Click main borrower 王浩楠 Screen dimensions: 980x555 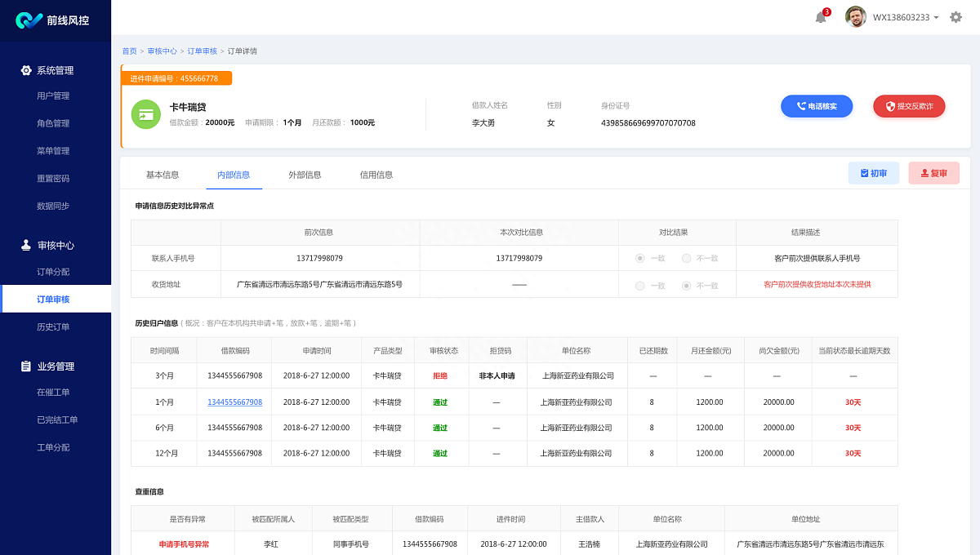click(x=590, y=544)
